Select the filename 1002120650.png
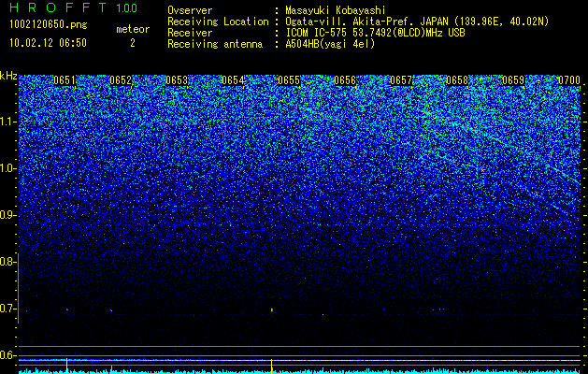This screenshot has height=374, width=588. tap(49, 24)
